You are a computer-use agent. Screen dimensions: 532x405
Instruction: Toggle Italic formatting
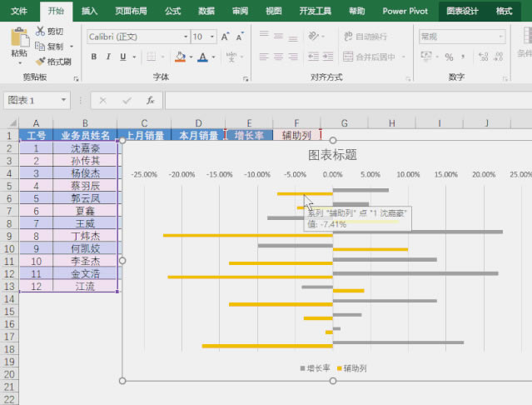[109, 57]
